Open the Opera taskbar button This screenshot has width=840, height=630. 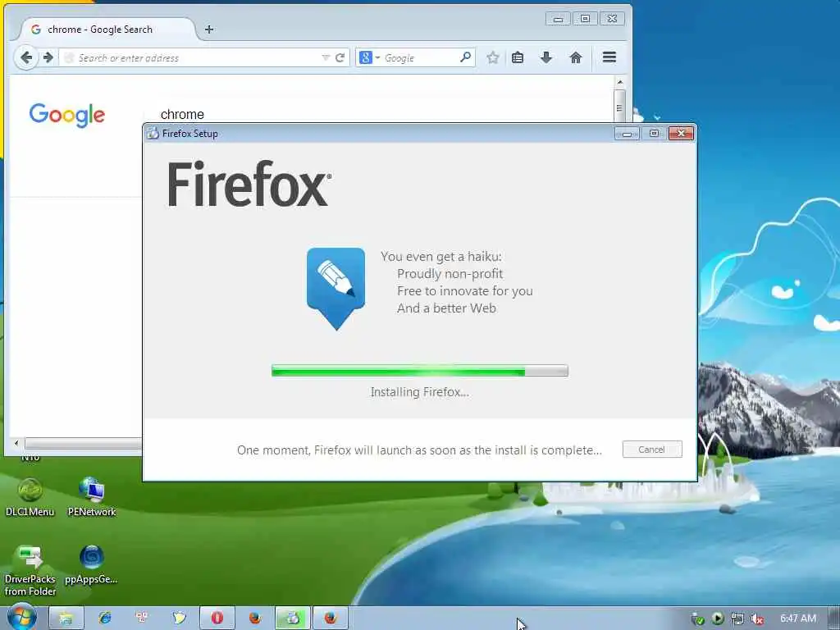[x=217, y=619]
